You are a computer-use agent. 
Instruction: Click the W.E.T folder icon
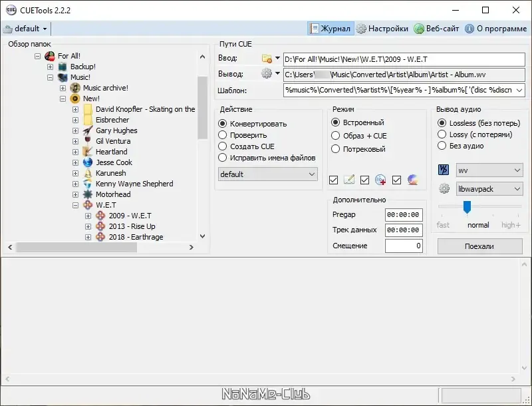pos(88,205)
